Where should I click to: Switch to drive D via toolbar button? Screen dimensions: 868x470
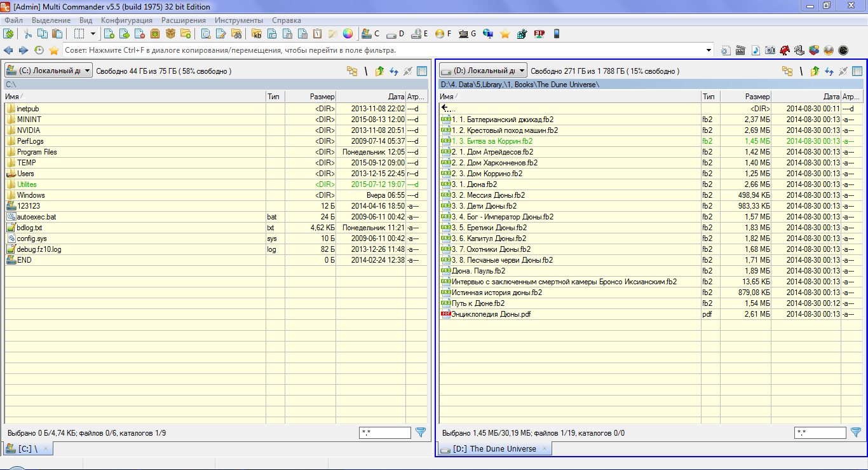395,34
